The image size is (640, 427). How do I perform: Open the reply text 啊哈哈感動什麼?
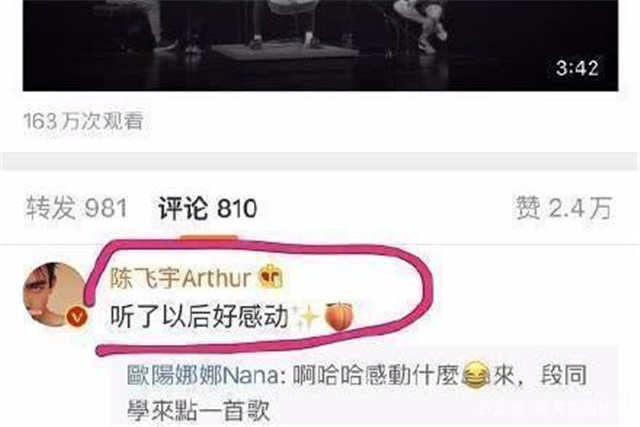pyautogui.click(x=377, y=375)
